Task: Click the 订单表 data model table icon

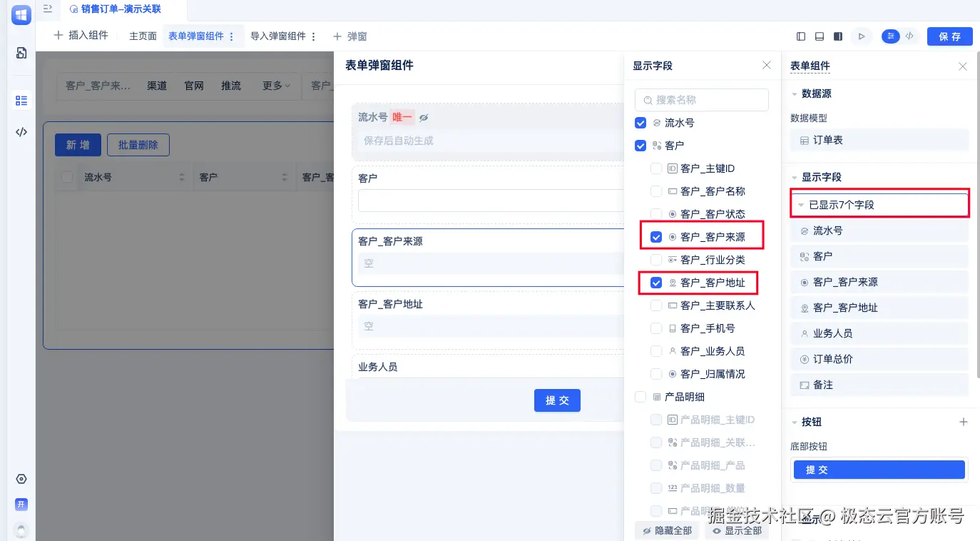Action: tap(805, 141)
